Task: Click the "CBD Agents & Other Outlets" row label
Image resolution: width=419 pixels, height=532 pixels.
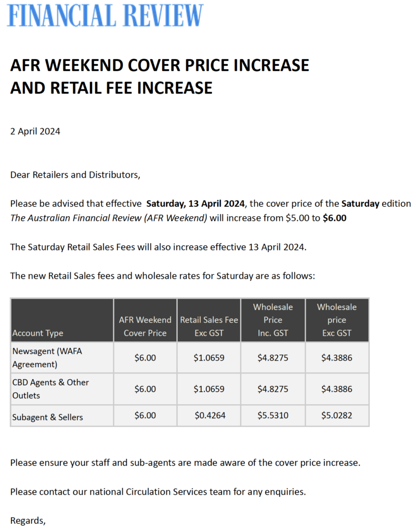Action: [50, 389]
